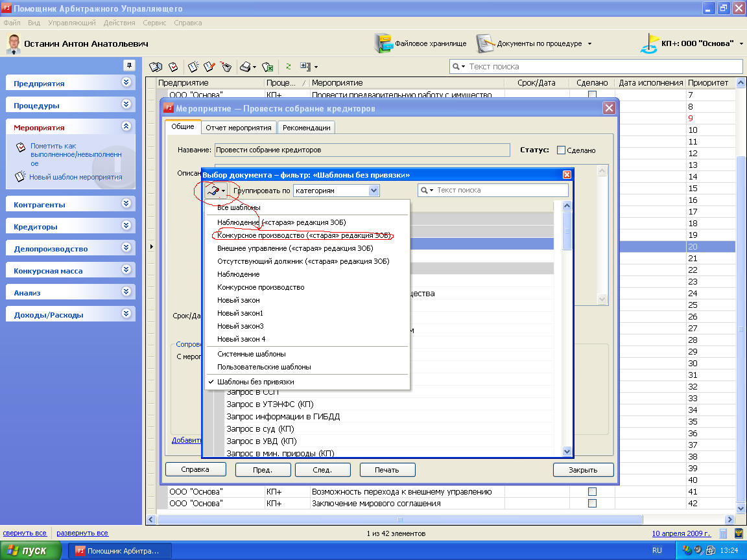Click the развернуть все link
747x560 pixels.
82,533
